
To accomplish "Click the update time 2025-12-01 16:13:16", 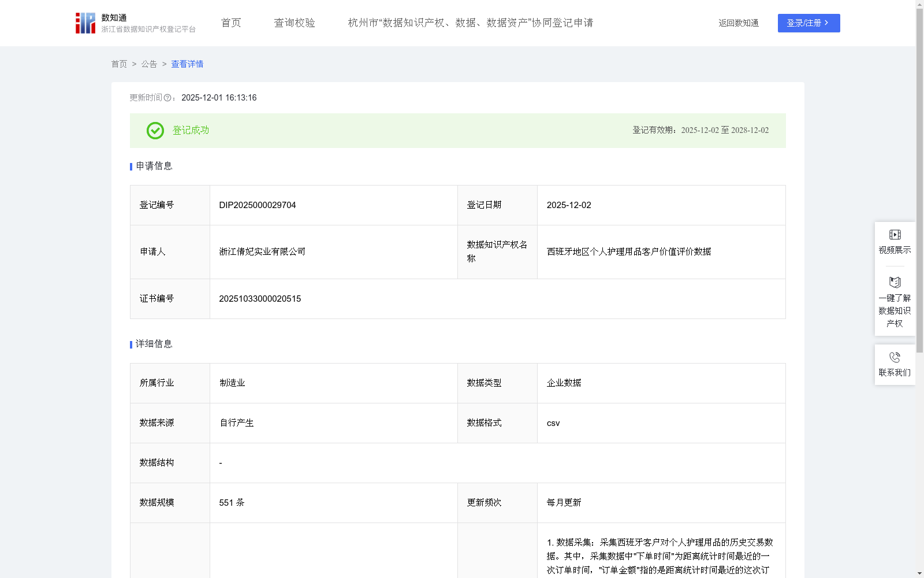I will [x=219, y=98].
